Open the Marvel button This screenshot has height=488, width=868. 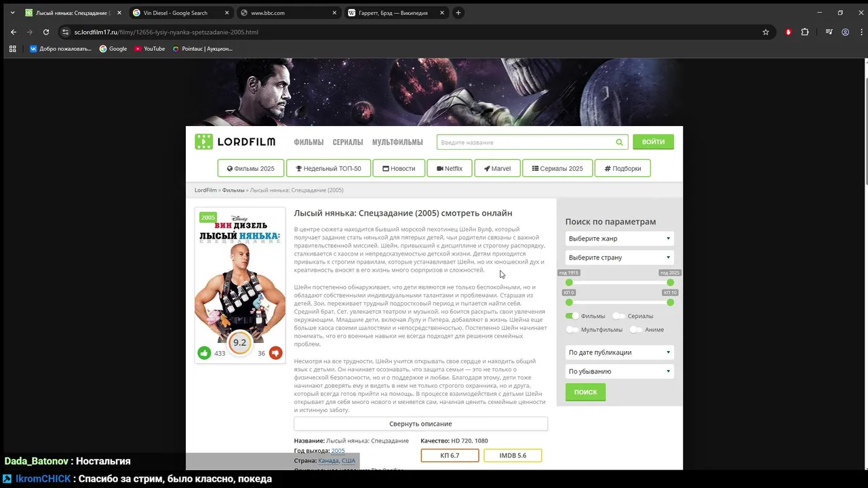point(497,168)
